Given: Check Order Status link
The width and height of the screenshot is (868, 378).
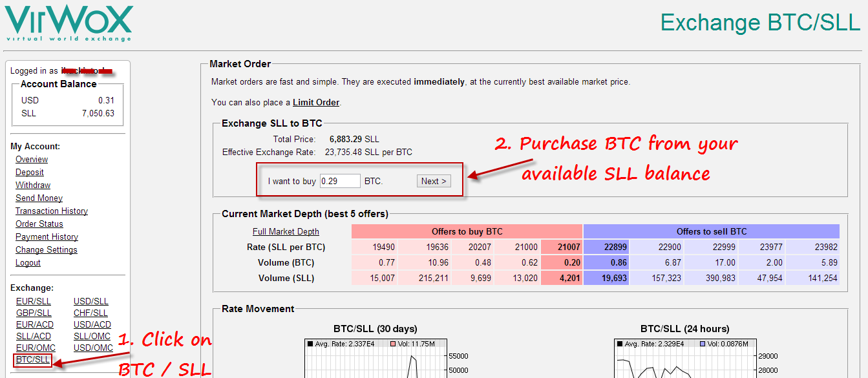Looking at the screenshot, I should pos(39,224).
